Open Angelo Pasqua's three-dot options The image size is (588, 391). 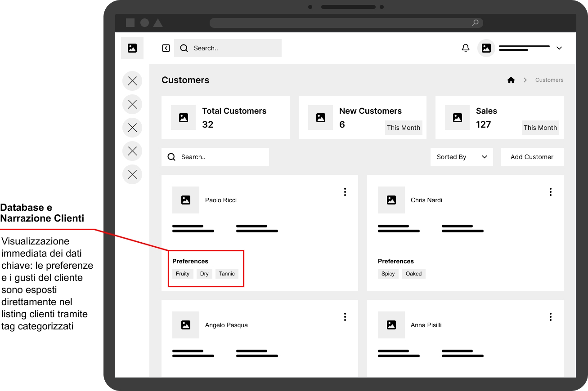(345, 317)
